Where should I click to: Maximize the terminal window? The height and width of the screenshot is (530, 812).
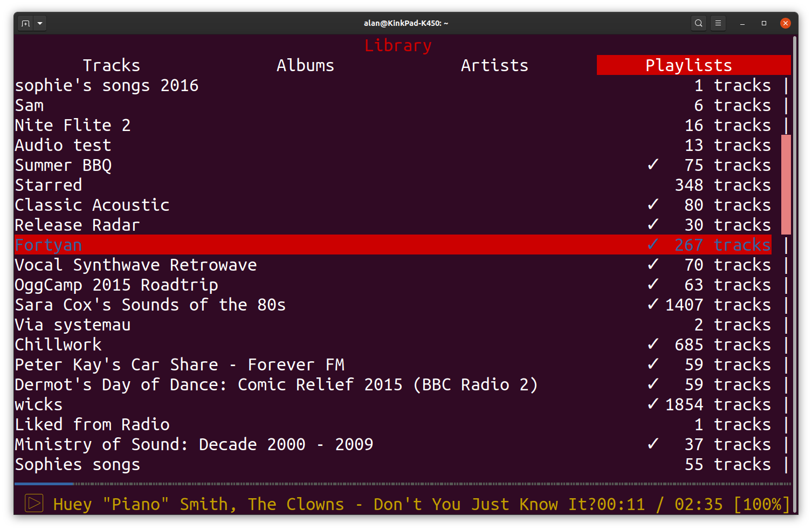point(763,23)
